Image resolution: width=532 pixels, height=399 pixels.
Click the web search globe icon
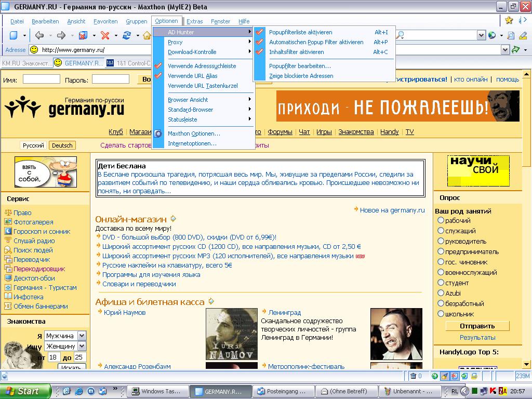(491, 35)
